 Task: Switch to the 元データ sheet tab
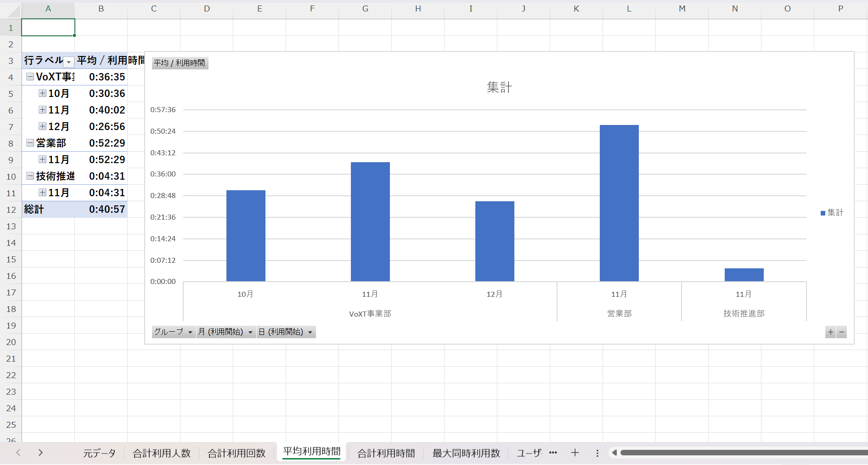point(99,454)
